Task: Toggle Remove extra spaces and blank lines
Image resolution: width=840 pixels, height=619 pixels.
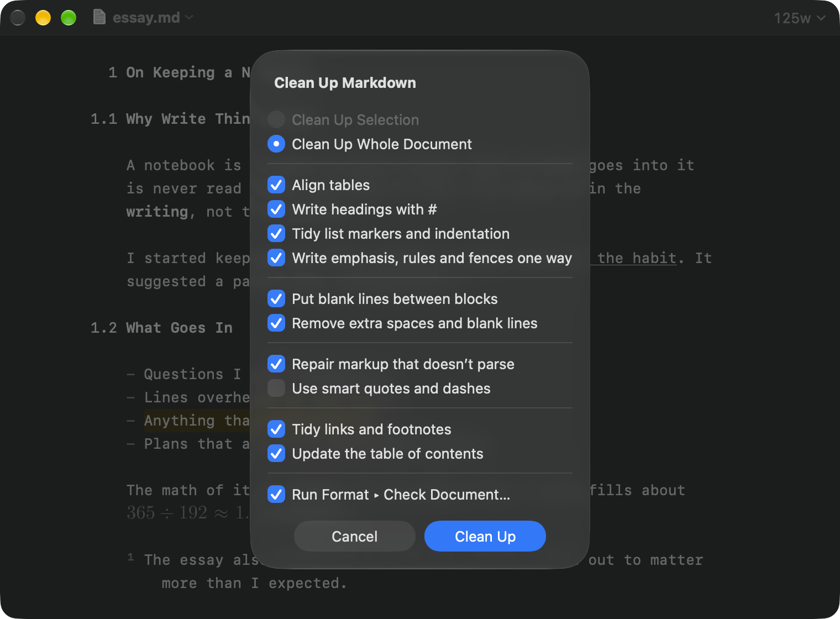Action: [276, 323]
